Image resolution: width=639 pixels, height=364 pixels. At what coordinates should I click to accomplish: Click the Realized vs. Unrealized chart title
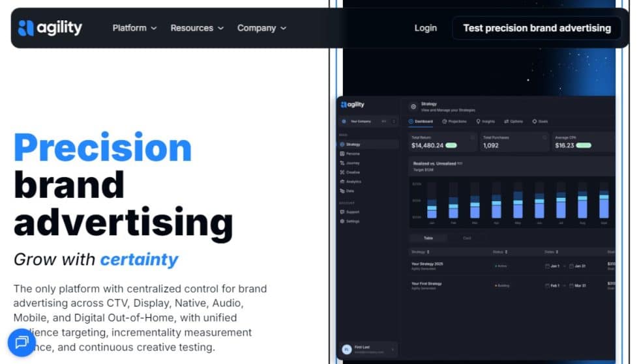434,163
